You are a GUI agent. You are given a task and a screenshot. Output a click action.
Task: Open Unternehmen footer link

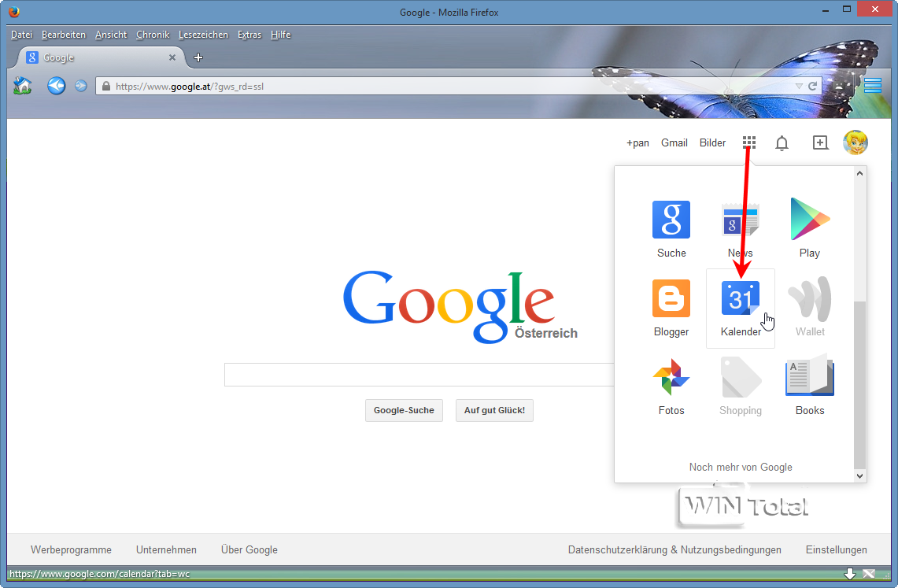click(x=166, y=549)
